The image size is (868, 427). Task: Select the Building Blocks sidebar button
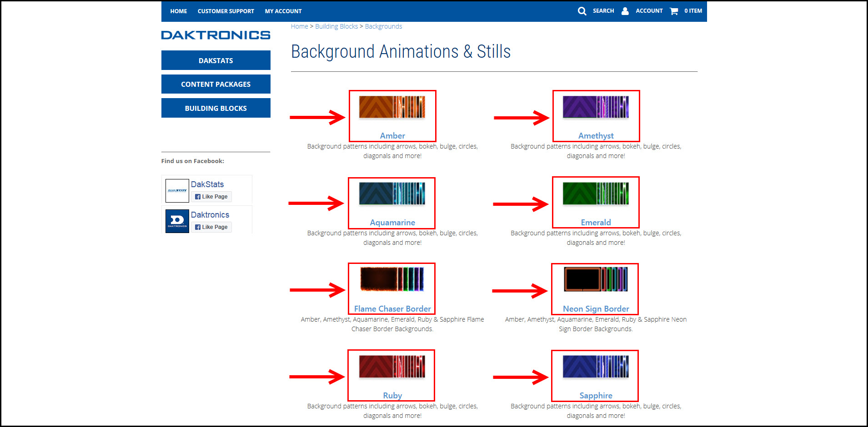(x=216, y=109)
